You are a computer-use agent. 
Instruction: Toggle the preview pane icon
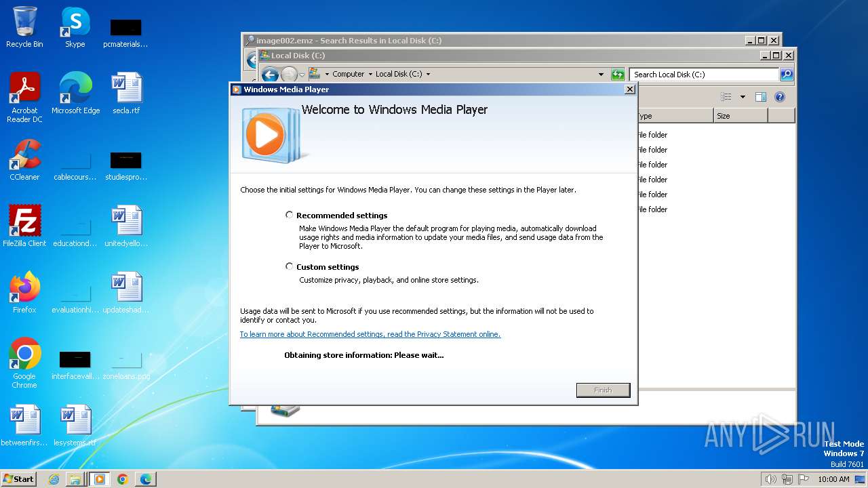[761, 97]
